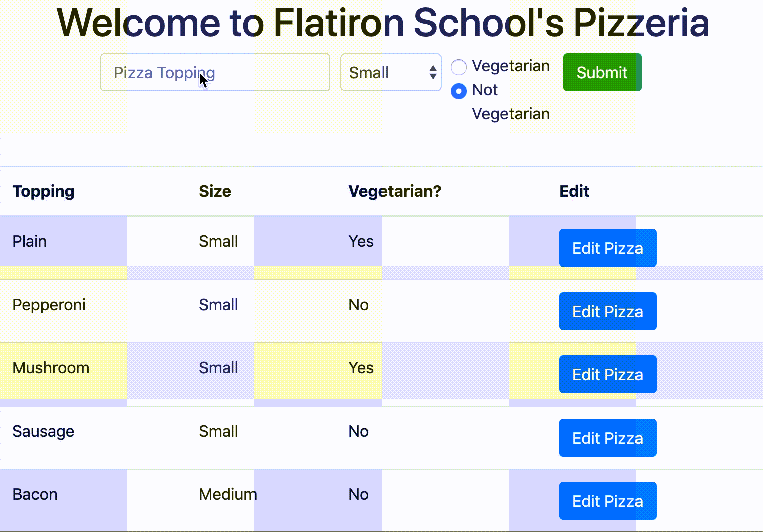Image resolution: width=763 pixels, height=532 pixels.
Task: Select the Plain pizza row
Action: coord(201,241)
